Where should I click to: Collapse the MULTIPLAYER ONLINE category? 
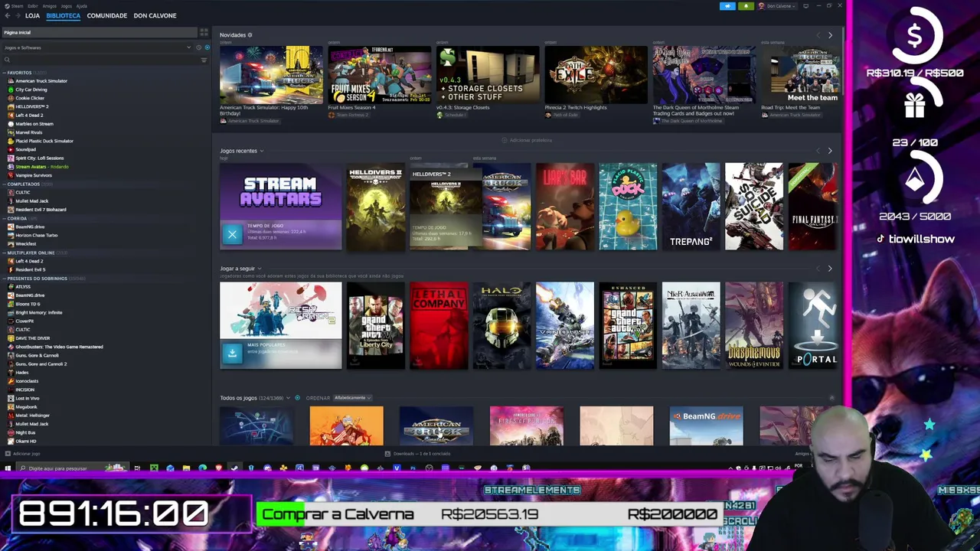coord(5,253)
